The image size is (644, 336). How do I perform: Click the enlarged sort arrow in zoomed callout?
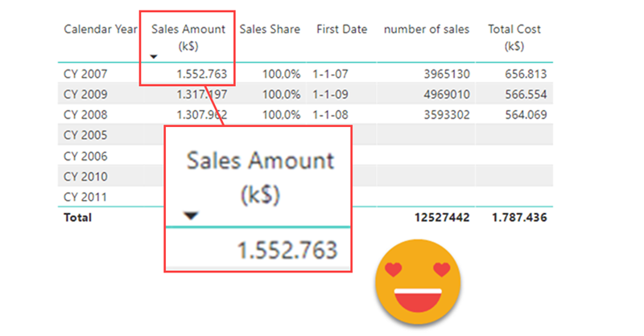tap(190, 215)
